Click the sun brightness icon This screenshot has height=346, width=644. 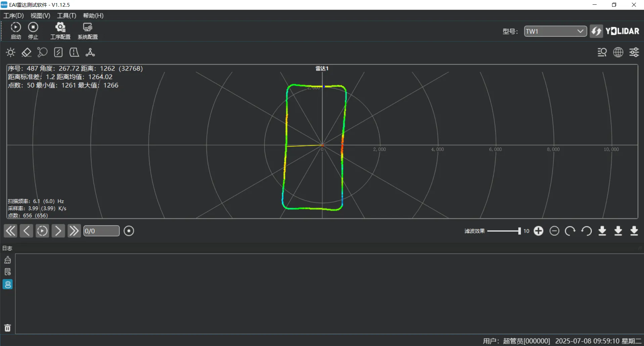point(11,52)
